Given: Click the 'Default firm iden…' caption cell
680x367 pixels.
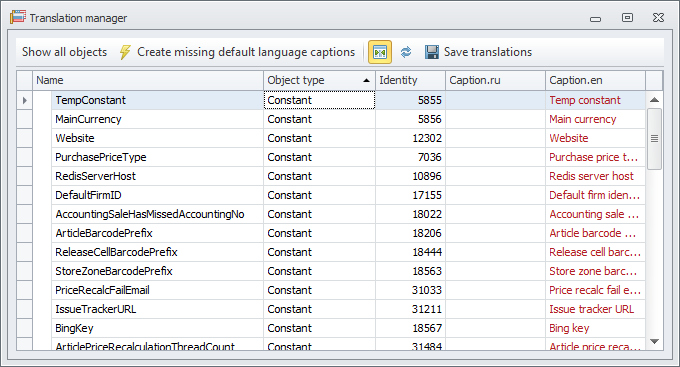Looking at the screenshot, I should (595, 195).
